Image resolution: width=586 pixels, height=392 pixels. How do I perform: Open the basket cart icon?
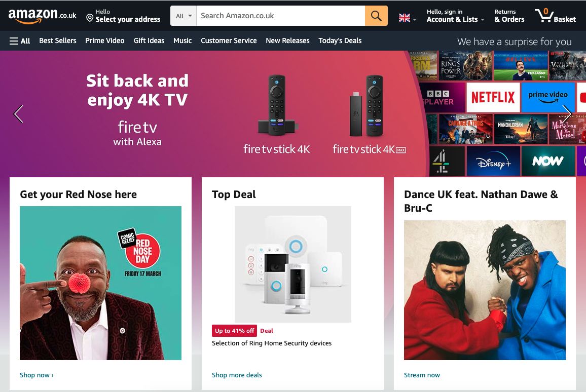555,16
